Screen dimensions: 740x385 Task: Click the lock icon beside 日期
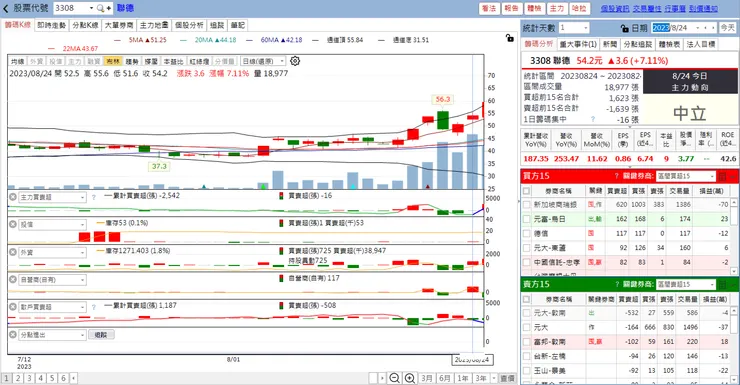pyautogui.click(x=624, y=28)
